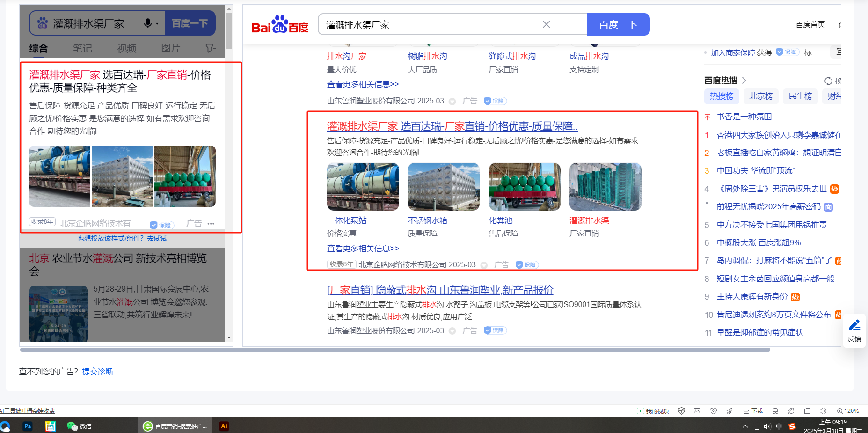Image resolution: width=868 pixels, height=433 pixels.
Task: Open Photoshop from the taskbar
Action: (x=28, y=426)
